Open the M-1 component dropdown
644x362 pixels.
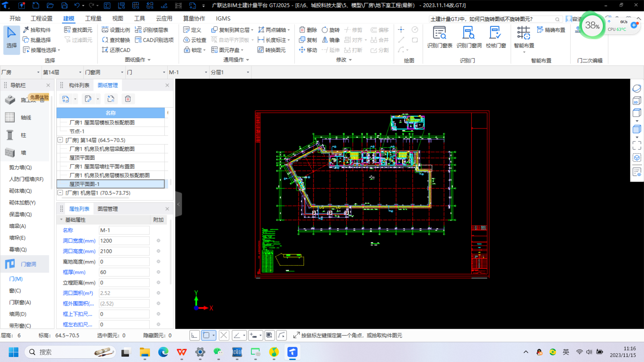188,72
